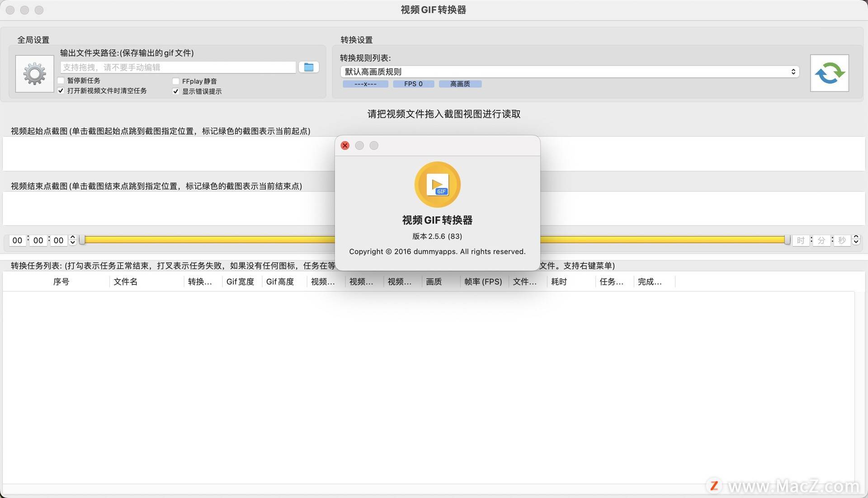
Task: Uncheck 打开新视频文件时清空任务
Action: [61, 91]
